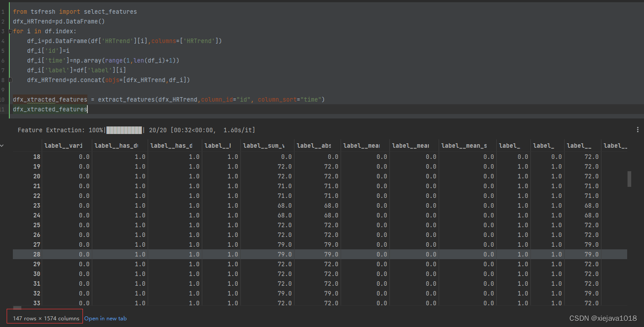This screenshot has width=644, height=327.
Task: Click 0.0 in row 18 under label__vari
Action: tap(84, 157)
